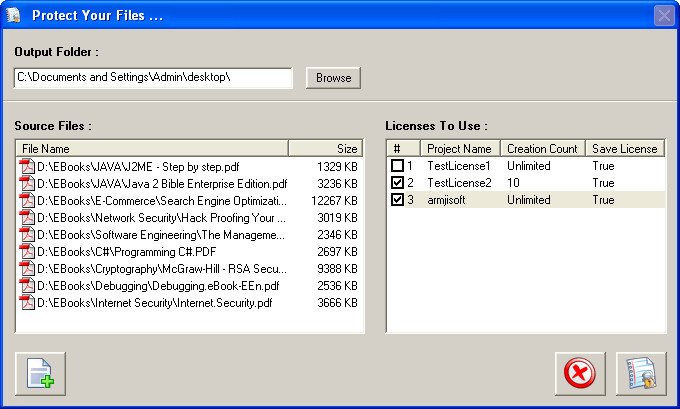Click the PDF icon for Internet.Security.pdf
This screenshot has width=680, height=409.
click(27, 302)
